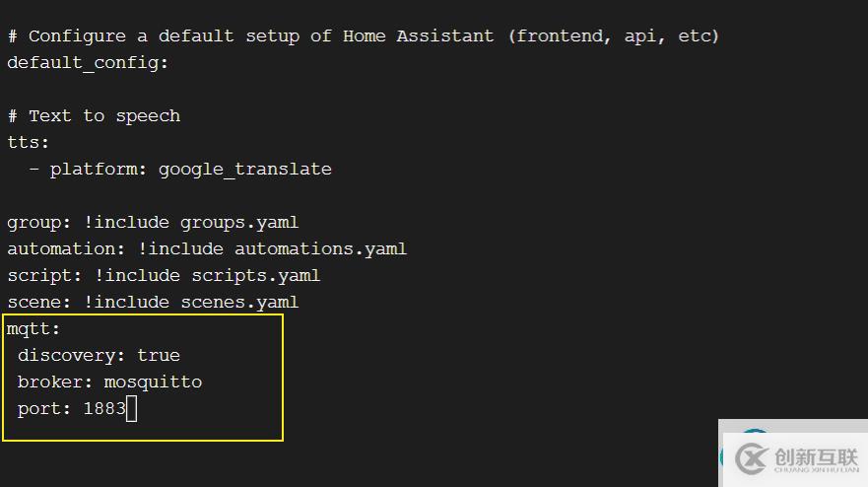Click the block text cursor after 1883
Image resolution: width=868 pixels, height=487 pixels.
tap(132, 409)
